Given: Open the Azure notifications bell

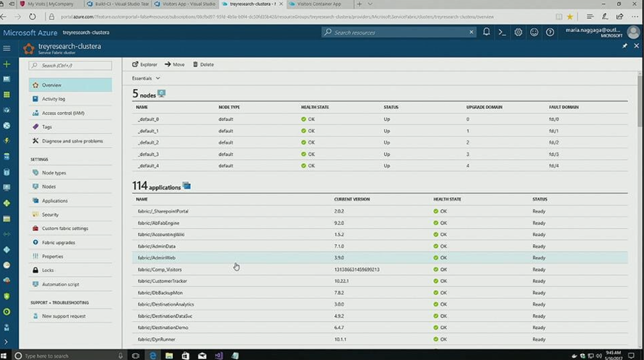Looking at the screenshot, I should pos(486,32).
